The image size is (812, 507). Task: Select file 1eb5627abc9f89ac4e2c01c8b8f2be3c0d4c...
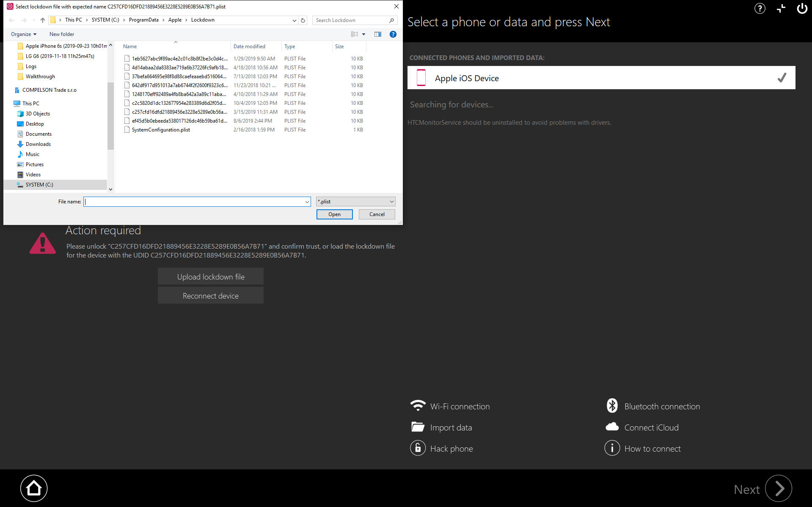click(x=179, y=59)
